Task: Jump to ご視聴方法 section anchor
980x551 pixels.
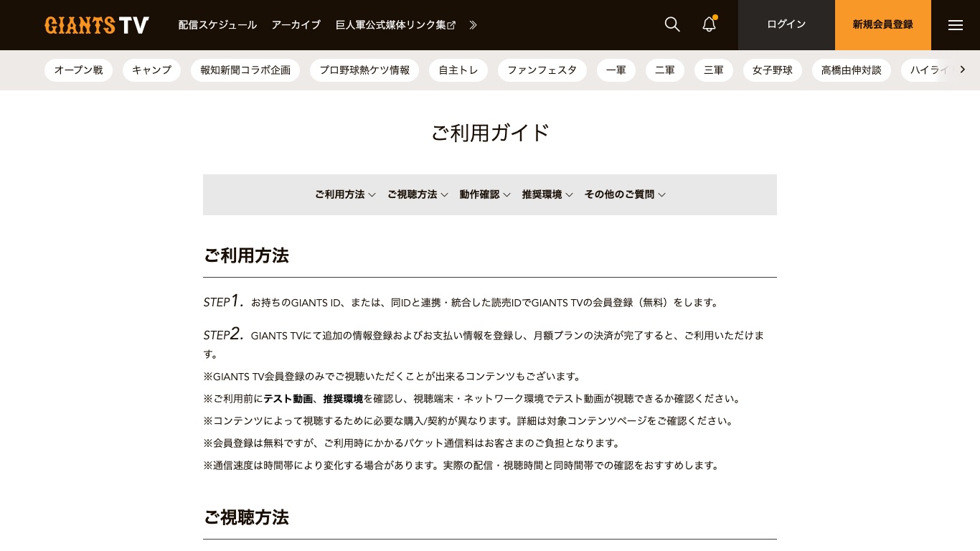Action: (418, 194)
